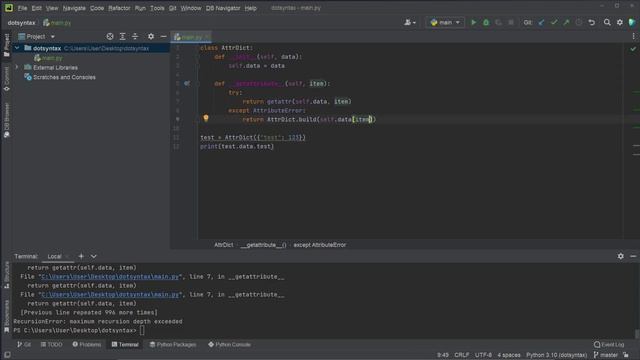Open the Refactor menu
Viewport: 640px width, 360px height.
119,8
